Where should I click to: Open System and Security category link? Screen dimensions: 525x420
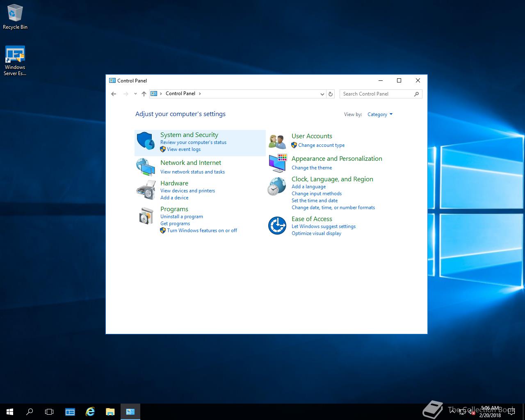pyautogui.click(x=189, y=135)
